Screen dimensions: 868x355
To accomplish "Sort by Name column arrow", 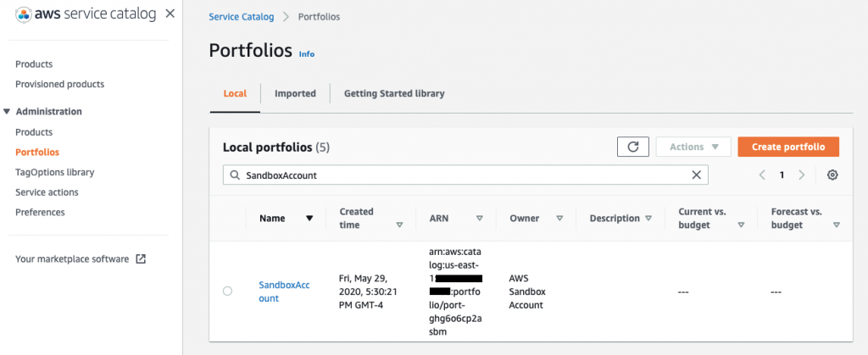I will click(x=309, y=219).
